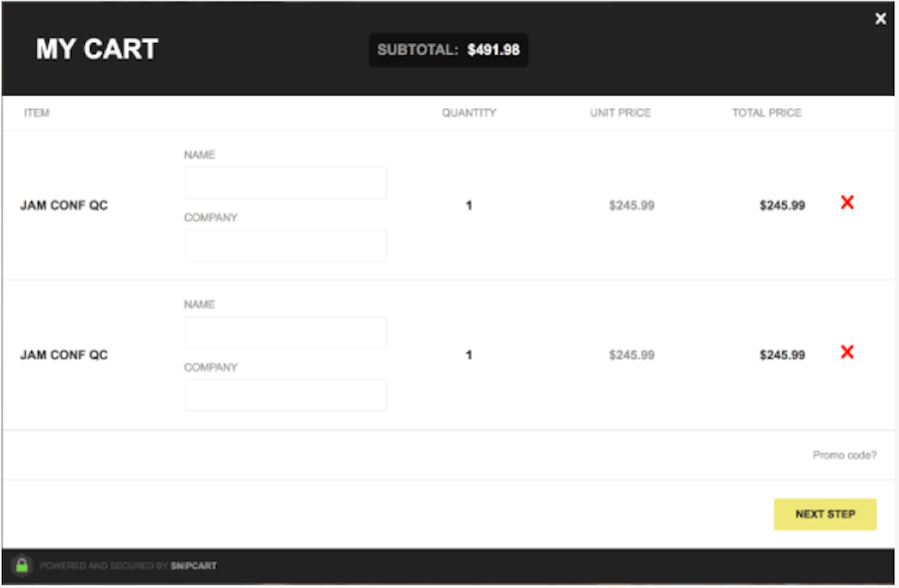
Task: Click the TOTAL PRICE column header
Action: tap(766, 113)
